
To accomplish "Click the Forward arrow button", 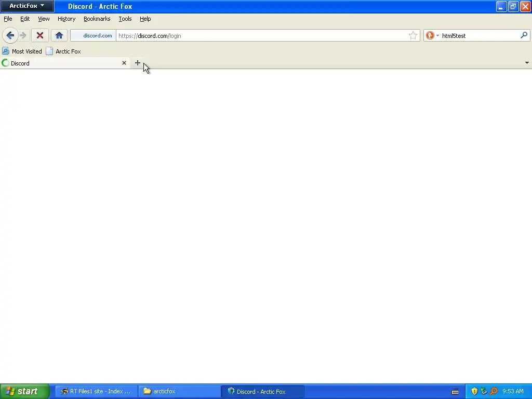I will coord(23,35).
